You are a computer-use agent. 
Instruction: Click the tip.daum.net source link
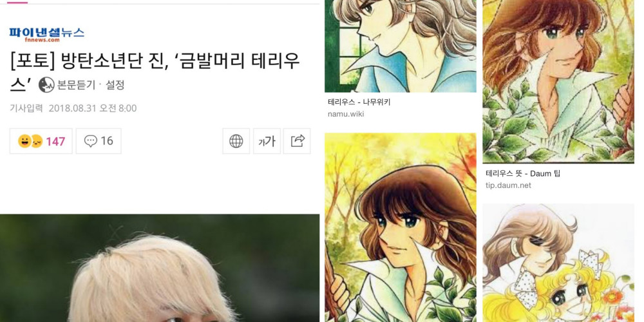click(509, 185)
